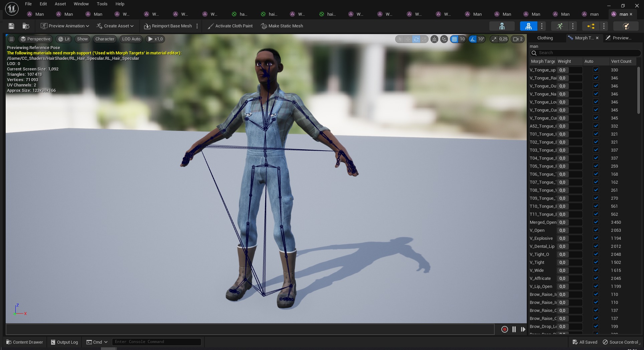Click Activate Cloth Paint brush icon
The width and height of the screenshot is (644, 350).
pyautogui.click(x=210, y=26)
